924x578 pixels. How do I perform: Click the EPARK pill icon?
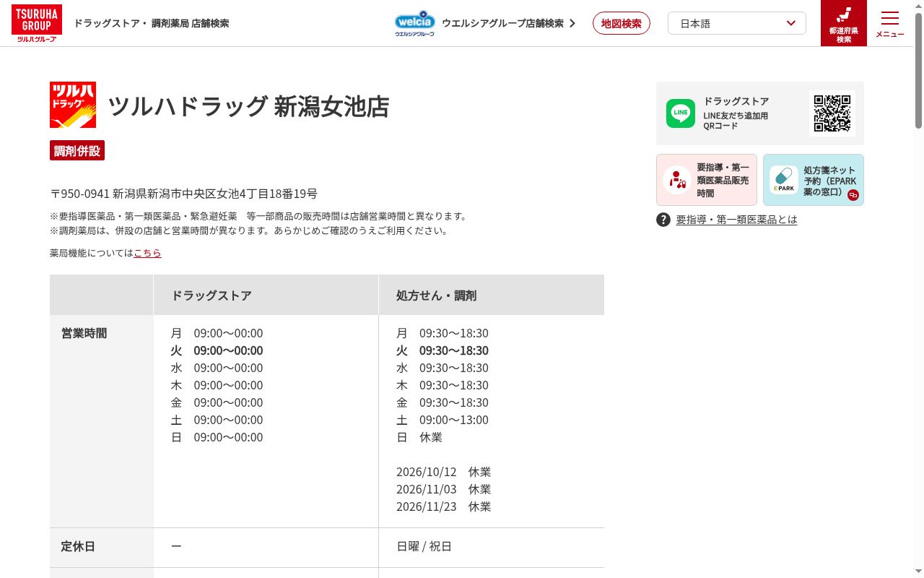click(x=784, y=180)
